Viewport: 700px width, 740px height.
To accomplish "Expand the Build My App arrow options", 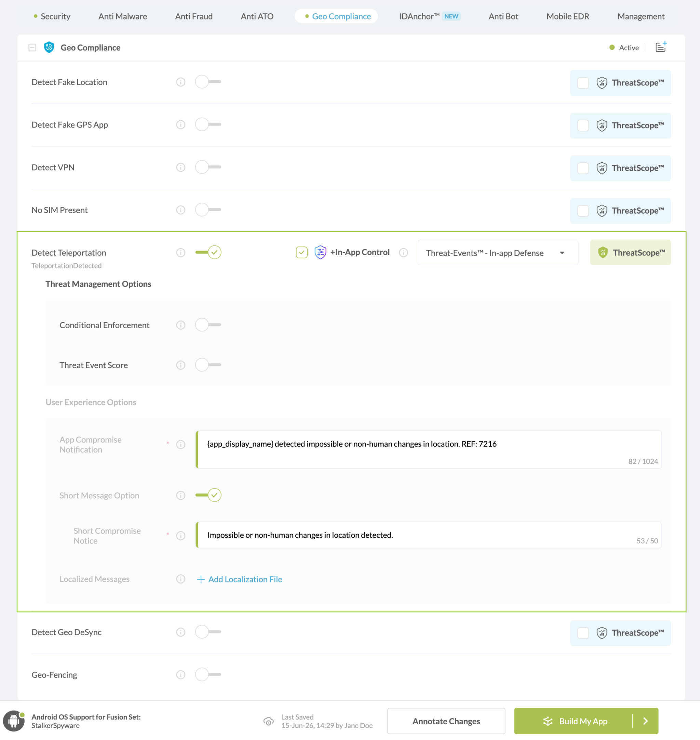I will [x=645, y=721].
